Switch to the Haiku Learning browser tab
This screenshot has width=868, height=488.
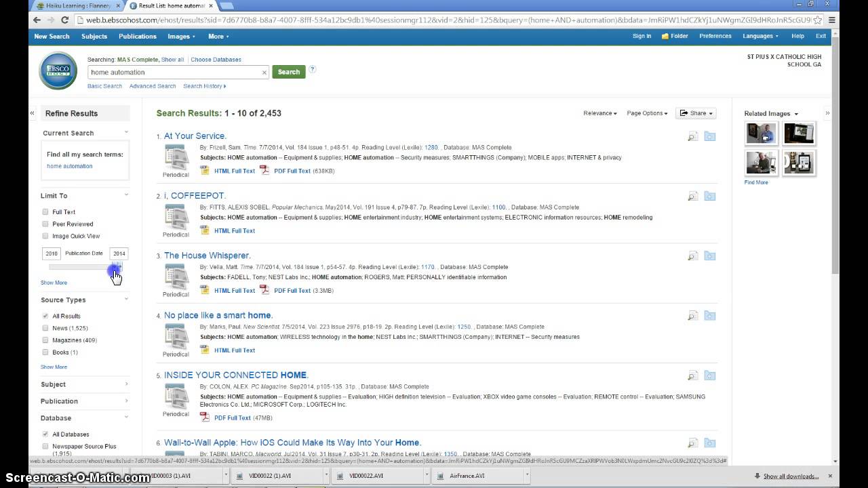77,5
